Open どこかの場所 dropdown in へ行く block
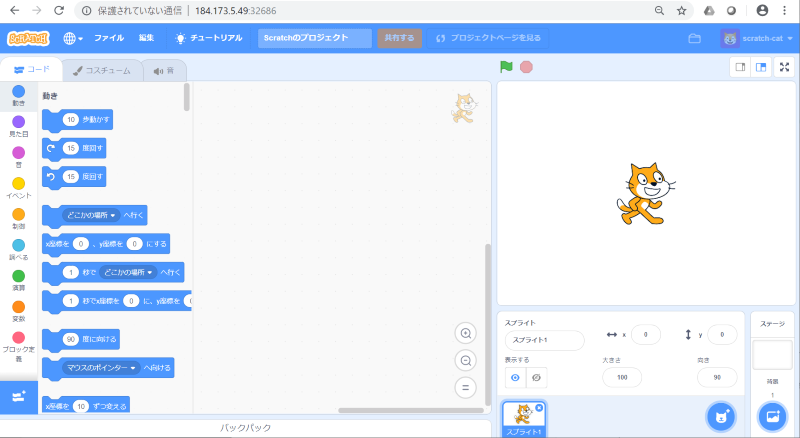Screen dimensions: 800x438 click(x=91, y=215)
